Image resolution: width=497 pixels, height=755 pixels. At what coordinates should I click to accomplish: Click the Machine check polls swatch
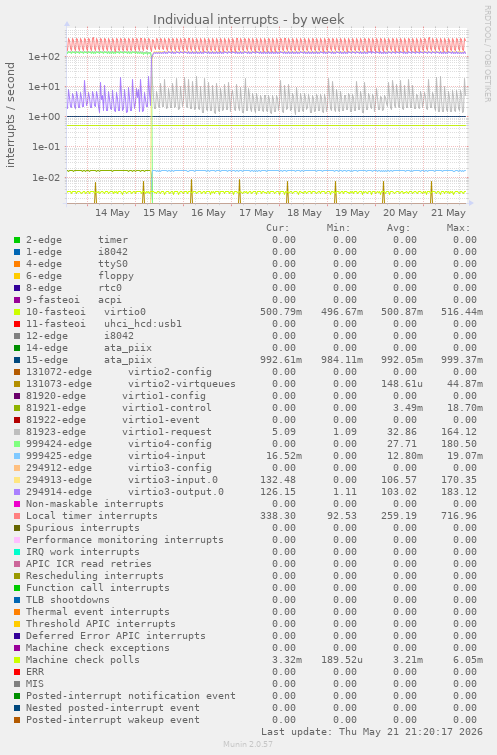tap(17, 660)
